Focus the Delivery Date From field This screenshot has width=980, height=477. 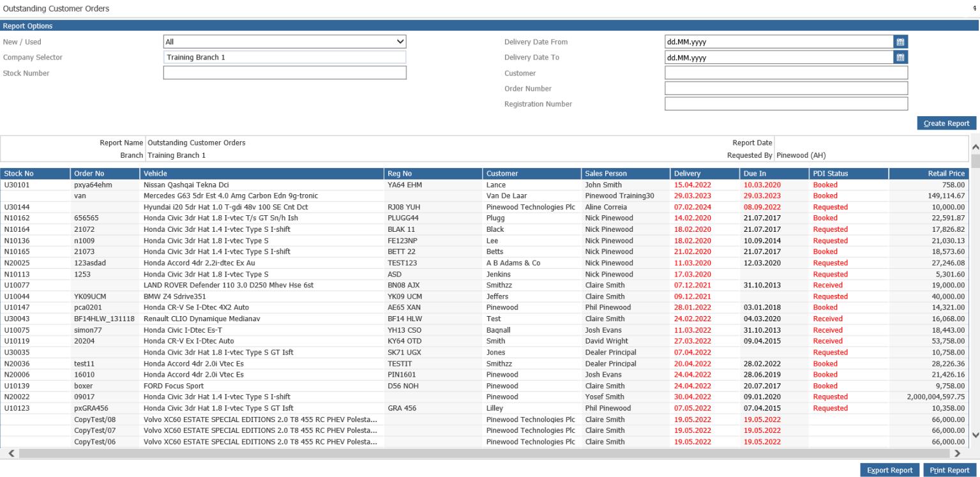click(779, 42)
